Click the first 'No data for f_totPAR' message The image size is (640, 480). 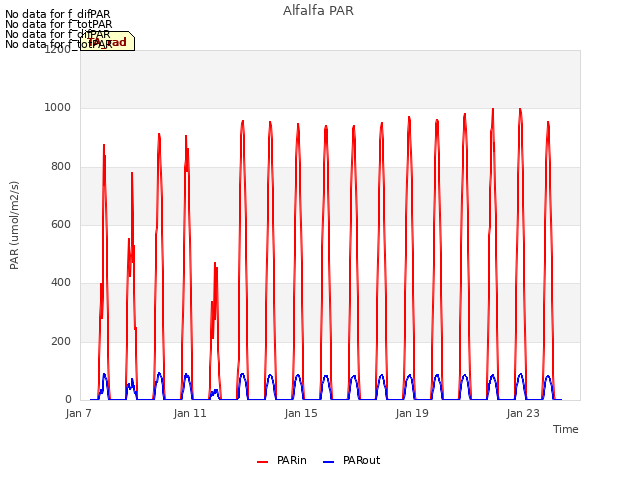pos(58,24)
